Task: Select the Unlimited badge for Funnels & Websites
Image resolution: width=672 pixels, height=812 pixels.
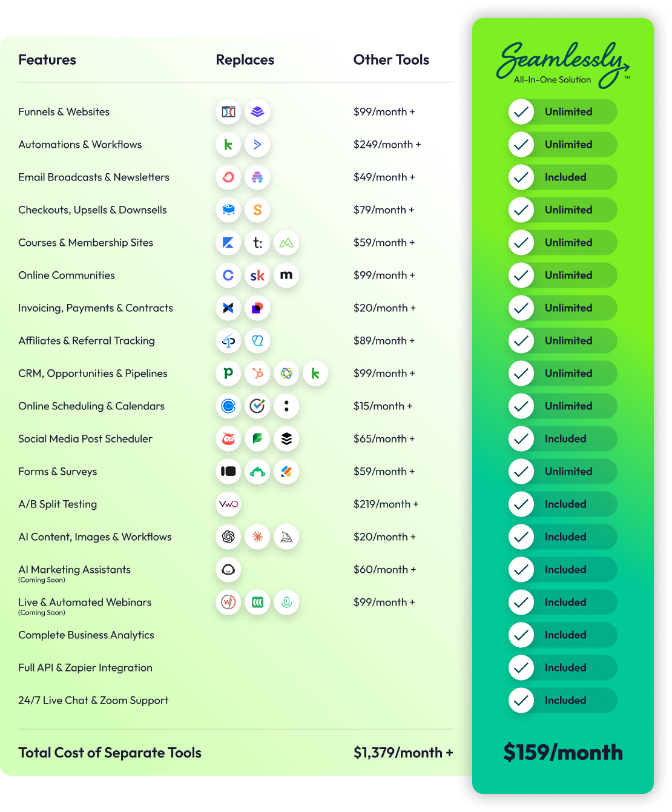Action: pos(563,112)
